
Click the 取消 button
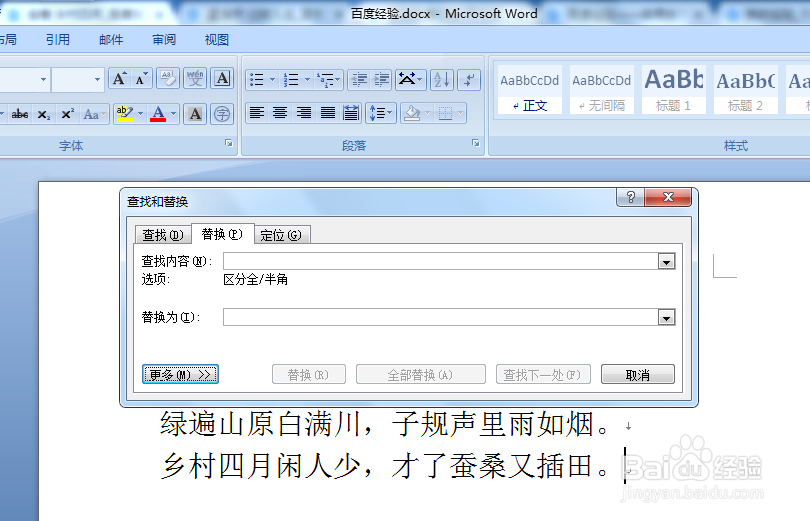637,374
